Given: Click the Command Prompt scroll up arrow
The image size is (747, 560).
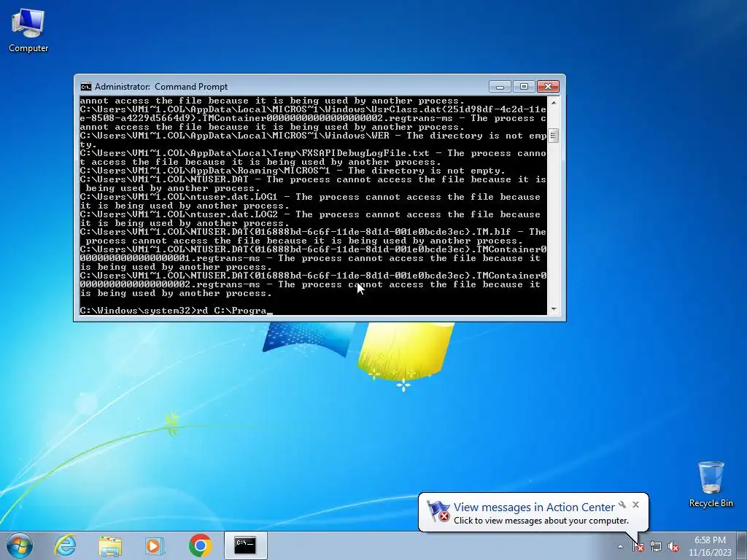Looking at the screenshot, I should point(554,102).
